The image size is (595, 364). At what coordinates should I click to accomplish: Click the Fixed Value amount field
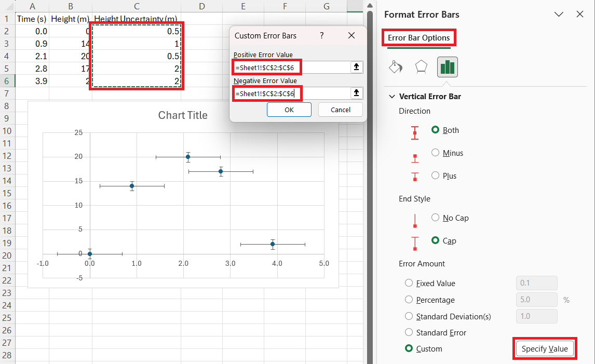click(x=536, y=283)
